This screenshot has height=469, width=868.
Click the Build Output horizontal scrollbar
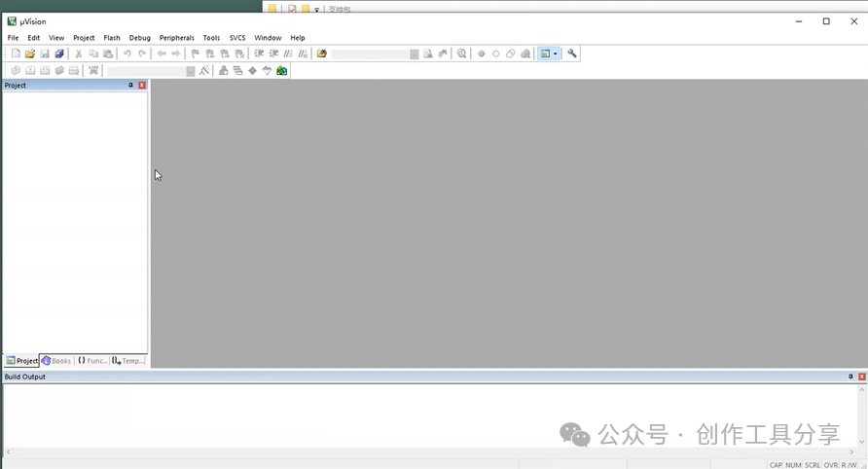[x=429, y=452]
